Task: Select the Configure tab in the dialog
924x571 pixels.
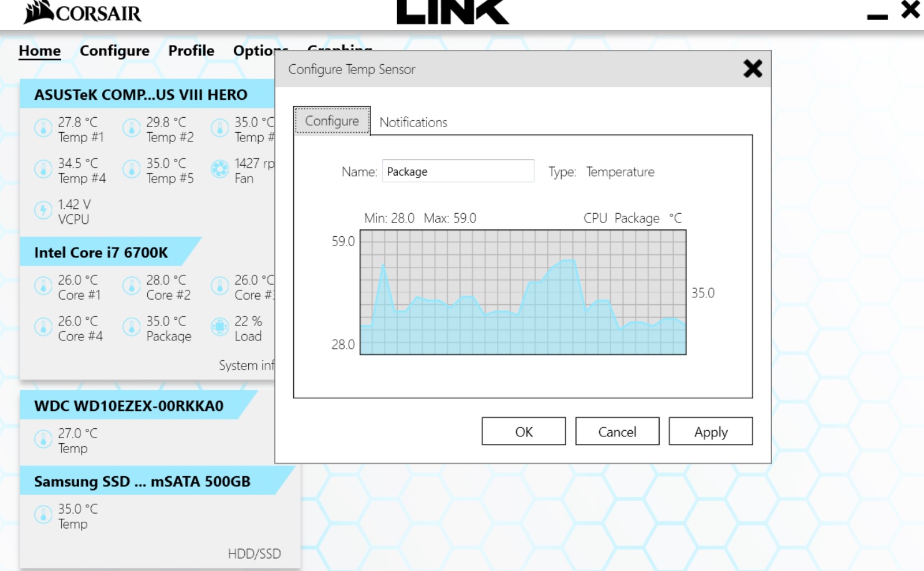Action: coord(332,120)
